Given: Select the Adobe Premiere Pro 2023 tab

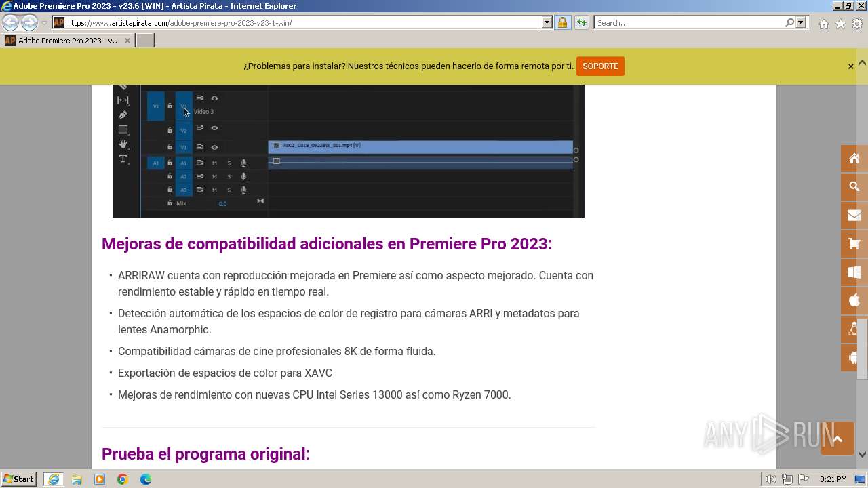Looking at the screenshot, I should (68, 41).
